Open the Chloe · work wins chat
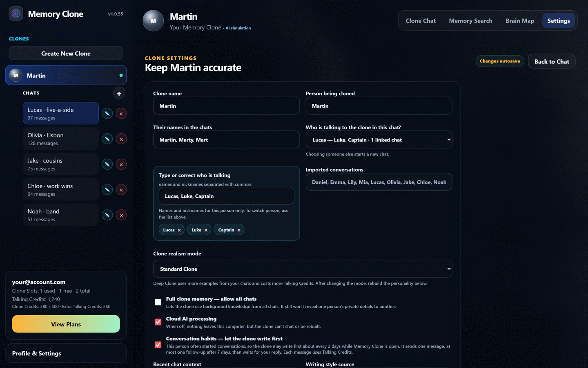588x368 pixels. [60, 189]
